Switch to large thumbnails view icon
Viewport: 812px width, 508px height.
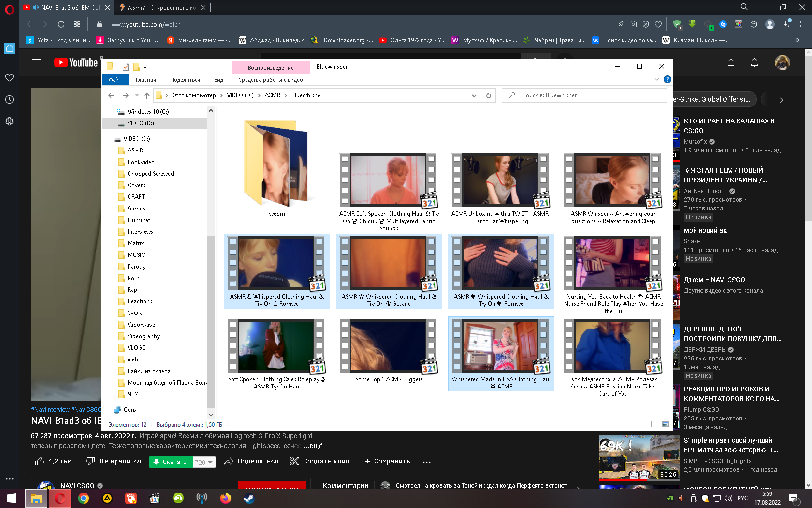click(666, 424)
